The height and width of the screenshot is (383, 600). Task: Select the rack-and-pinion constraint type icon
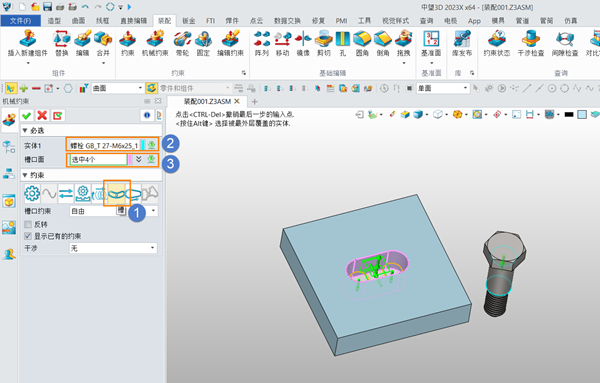(83, 194)
